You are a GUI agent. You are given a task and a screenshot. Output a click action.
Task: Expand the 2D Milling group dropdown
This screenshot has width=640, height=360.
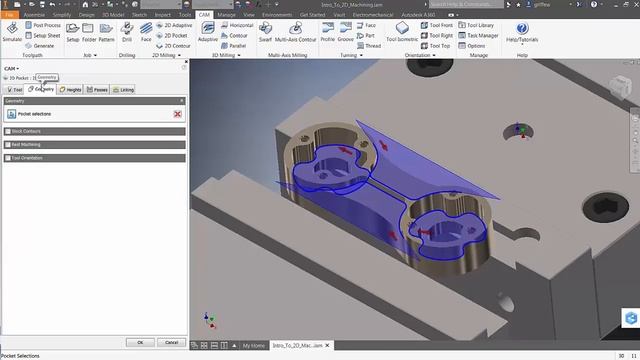pos(179,55)
